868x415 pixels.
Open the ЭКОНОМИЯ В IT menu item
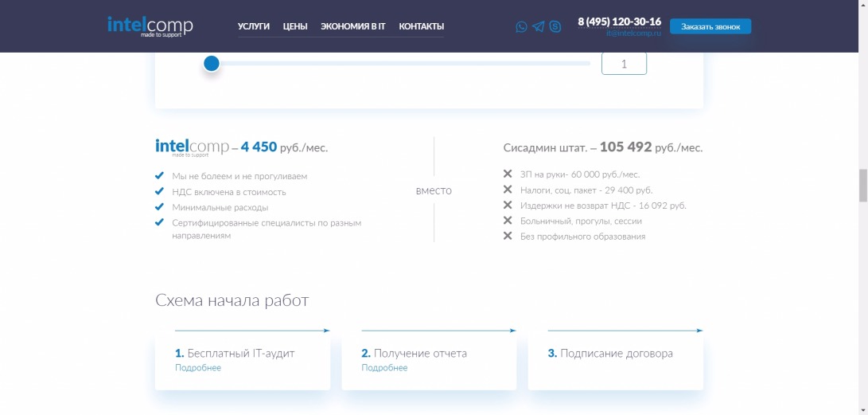click(x=353, y=26)
